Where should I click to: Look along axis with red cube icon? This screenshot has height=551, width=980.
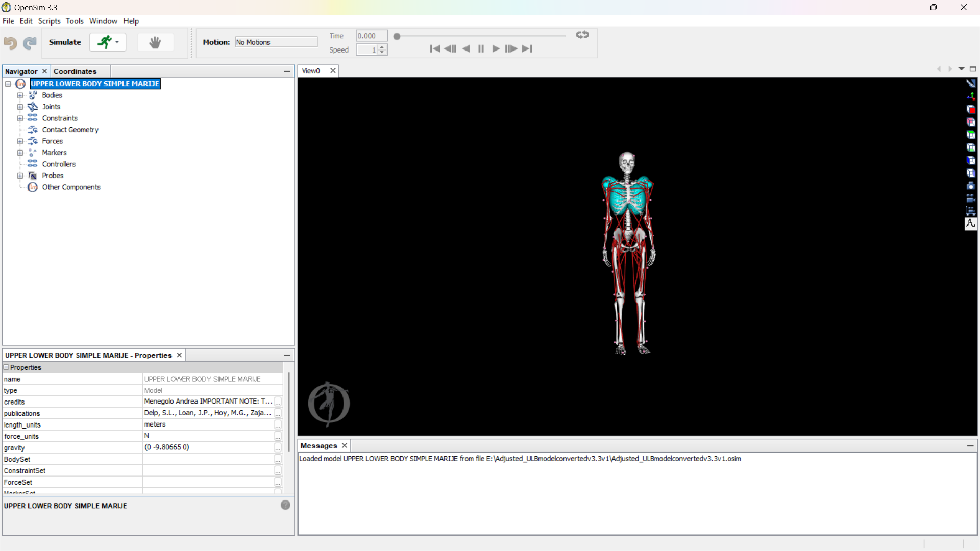(971, 109)
